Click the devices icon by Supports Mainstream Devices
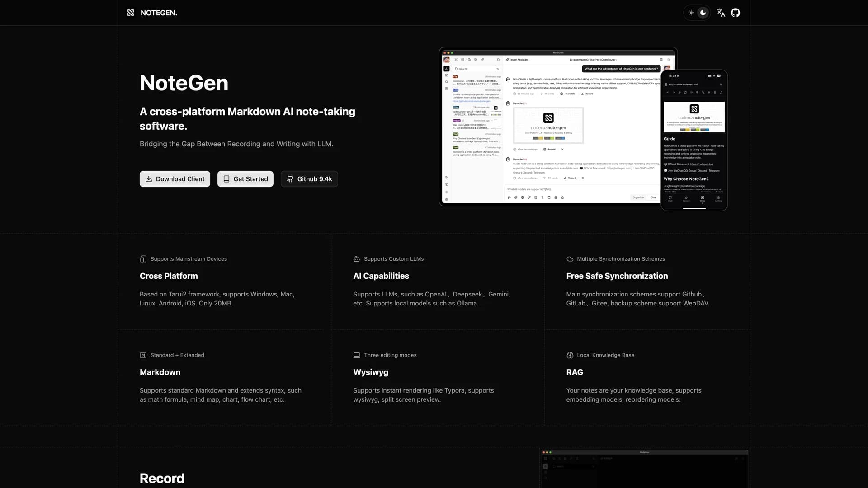Image resolution: width=868 pixels, height=488 pixels. tap(143, 259)
